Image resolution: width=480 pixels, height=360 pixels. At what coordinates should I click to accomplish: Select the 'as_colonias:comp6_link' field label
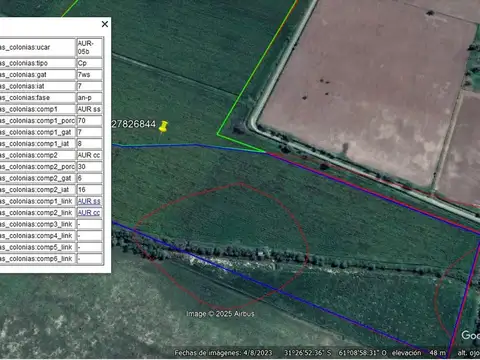pos(36,259)
